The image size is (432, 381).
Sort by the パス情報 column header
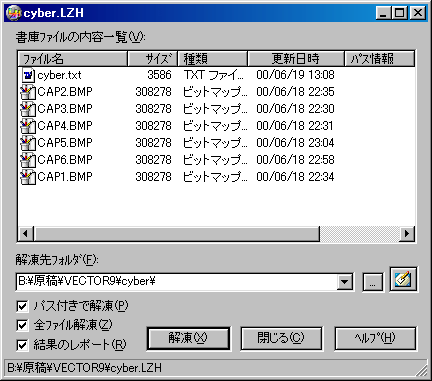point(379,59)
